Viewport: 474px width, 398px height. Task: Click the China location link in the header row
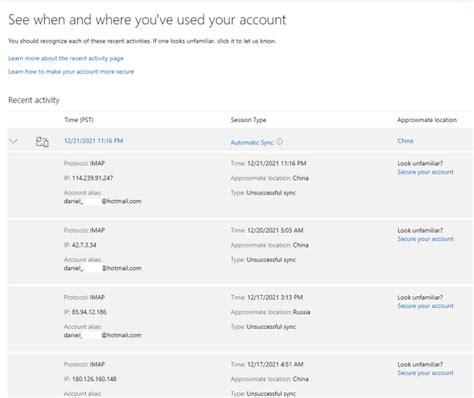click(x=405, y=141)
